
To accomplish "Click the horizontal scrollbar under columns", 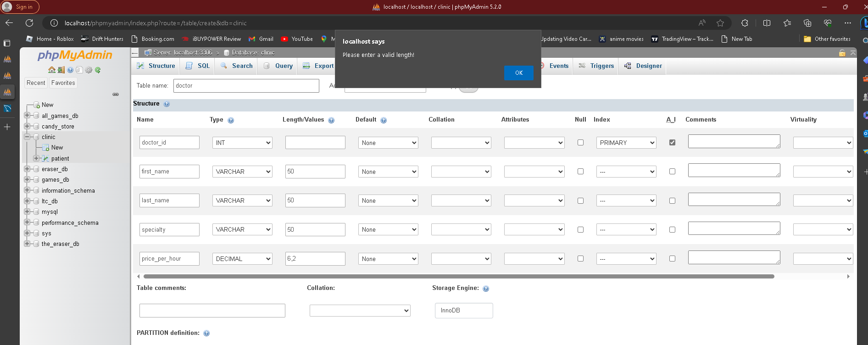I will tap(459, 277).
